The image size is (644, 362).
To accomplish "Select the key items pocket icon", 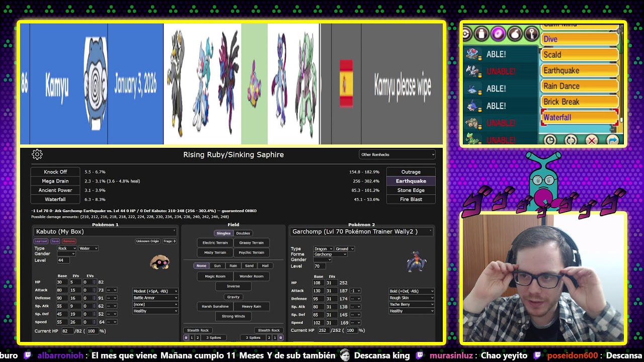I will [531, 34].
